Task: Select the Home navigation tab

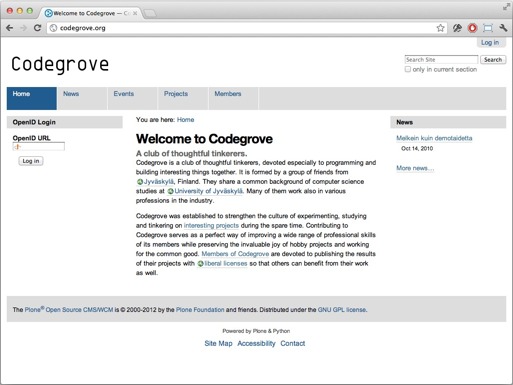Action: click(x=32, y=98)
